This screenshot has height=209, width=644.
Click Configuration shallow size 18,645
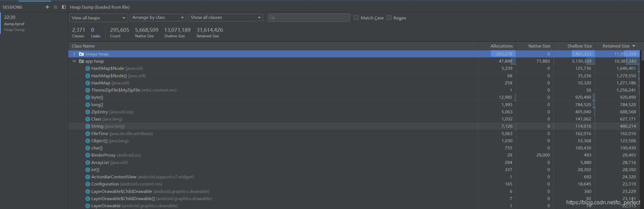(x=585, y=184)
